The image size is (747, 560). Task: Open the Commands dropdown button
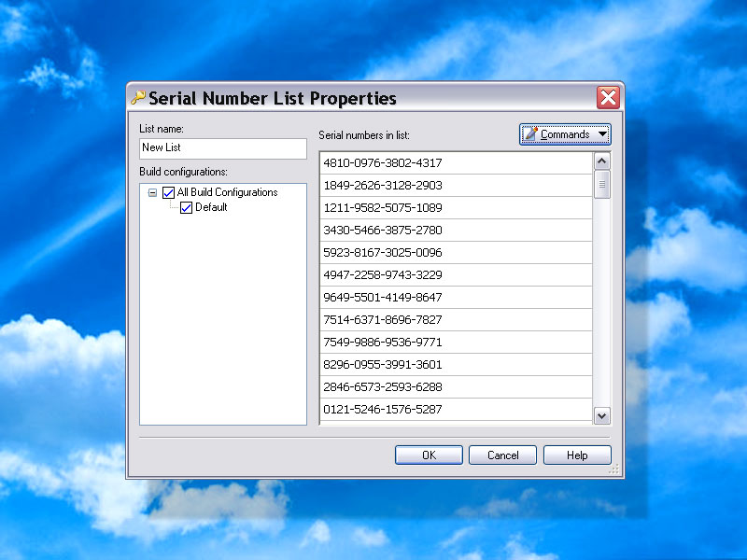pyautogui.click(x=565, y=134)
